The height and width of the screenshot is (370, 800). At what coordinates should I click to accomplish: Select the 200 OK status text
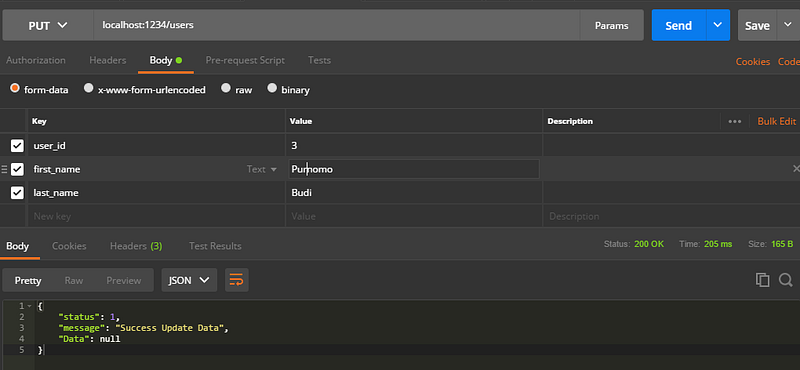649,244
